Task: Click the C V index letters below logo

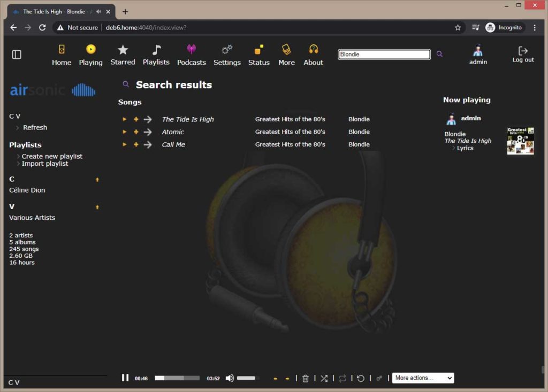Action: coord(14,116)
